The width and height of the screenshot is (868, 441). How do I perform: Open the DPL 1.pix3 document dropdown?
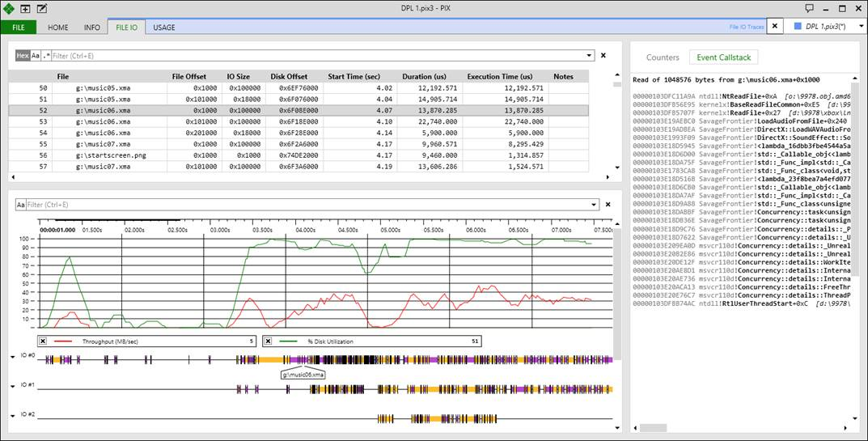pyautogui.click(x=861, y=26)
